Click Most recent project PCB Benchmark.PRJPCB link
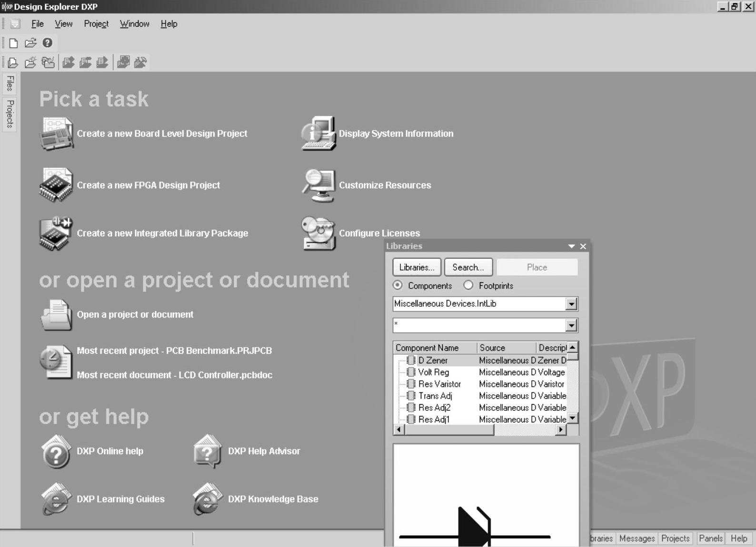756x547 pixels. coord(174,351)
